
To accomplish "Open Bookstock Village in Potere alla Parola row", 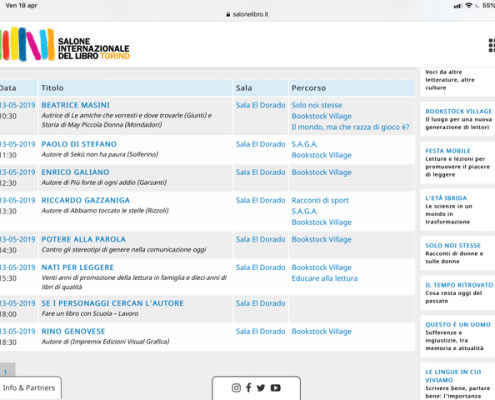I will coord(321,239).
